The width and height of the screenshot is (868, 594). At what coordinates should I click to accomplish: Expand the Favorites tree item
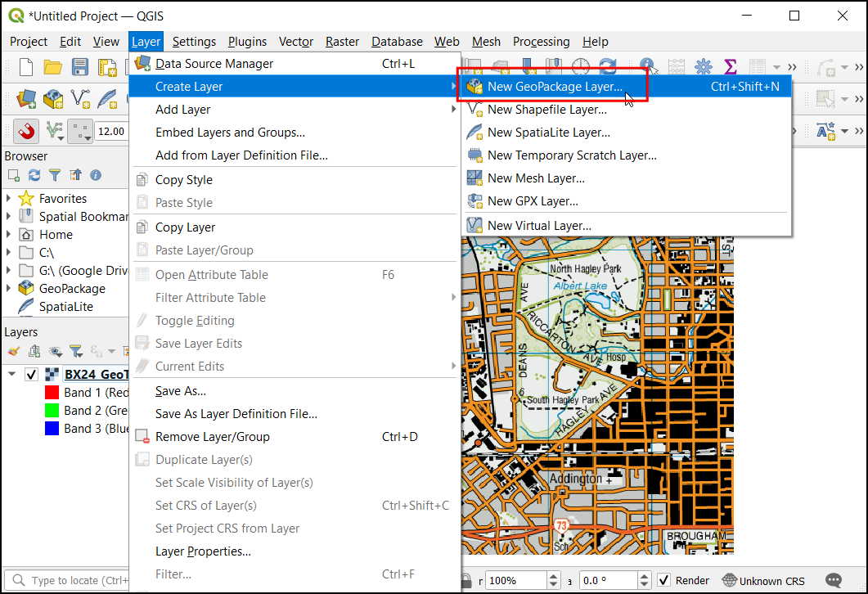coord(9,198)
